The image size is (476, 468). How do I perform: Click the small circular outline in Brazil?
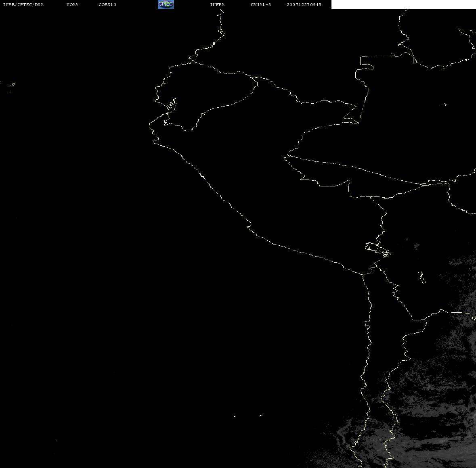[x=444, y=105]
